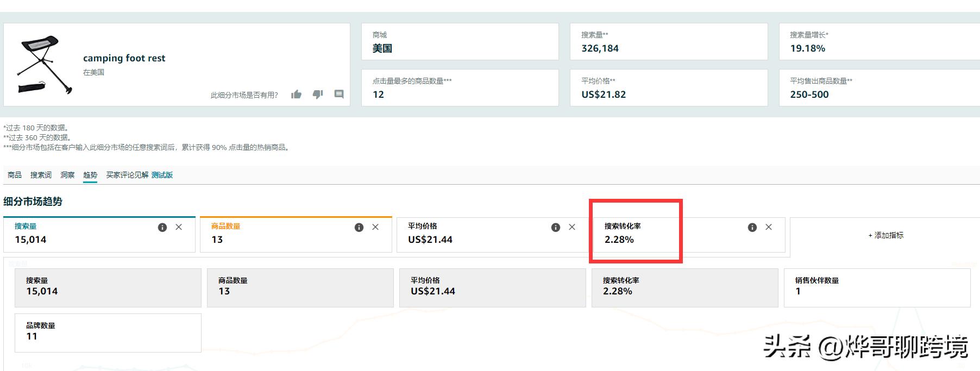Open the comment feedback icon
The height and width of the screenshot is (371, 980).
[339, 95]
